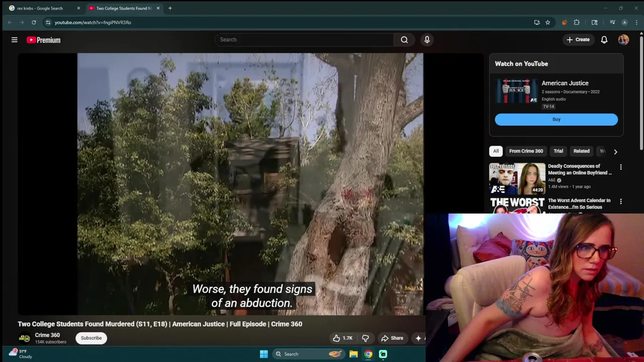
Task: Open Deadly Consequences video title link
Action: tap(580, 169)
